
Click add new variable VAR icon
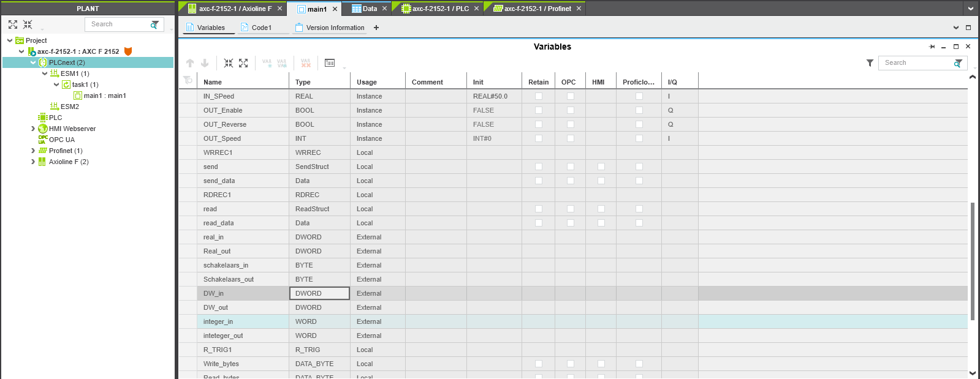(267, 63)
